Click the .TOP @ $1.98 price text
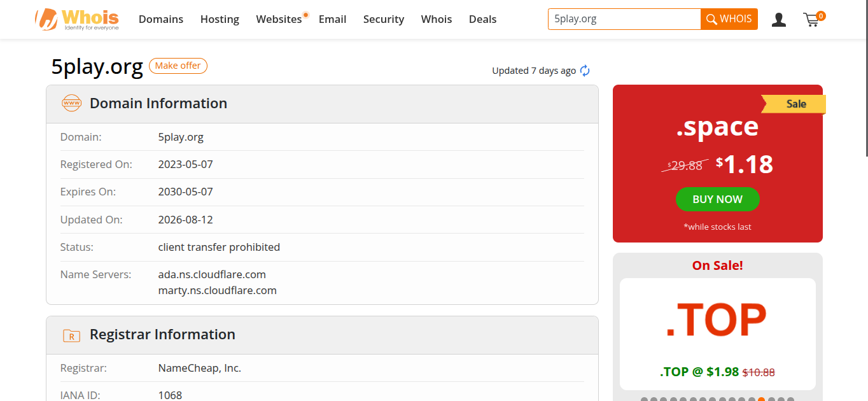This screenshot has width=868, height=401. coord(699,372)
